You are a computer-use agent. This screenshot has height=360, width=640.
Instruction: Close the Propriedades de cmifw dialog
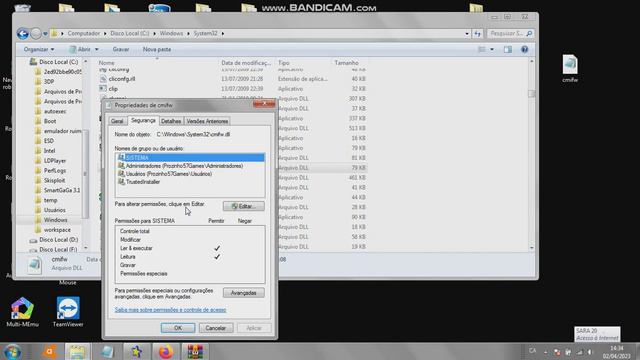pyautogui.click(x=264, y=104)
